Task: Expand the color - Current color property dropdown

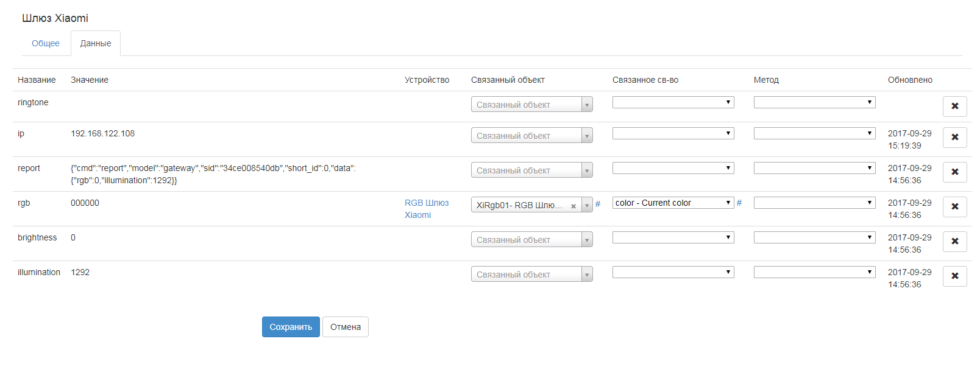Action: [673, 203]
